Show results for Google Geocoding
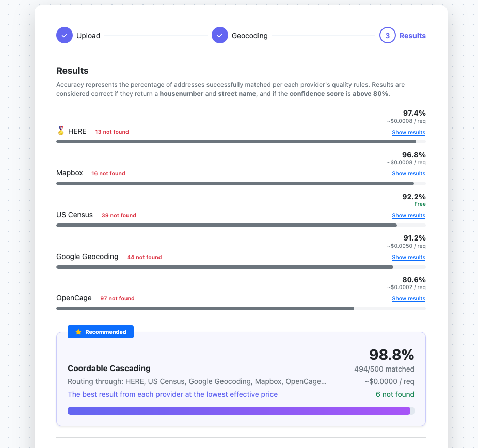478x448 pixels. tap(408, 257)
